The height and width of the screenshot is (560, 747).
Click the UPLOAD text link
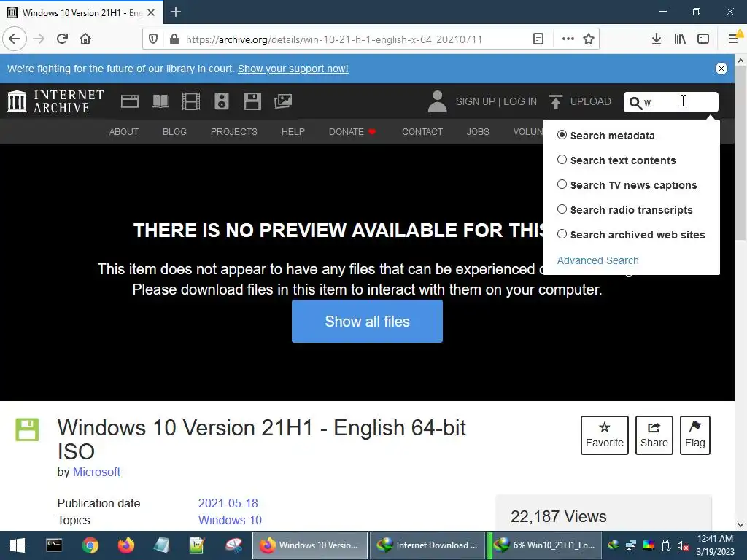click(x=591, y=101)
